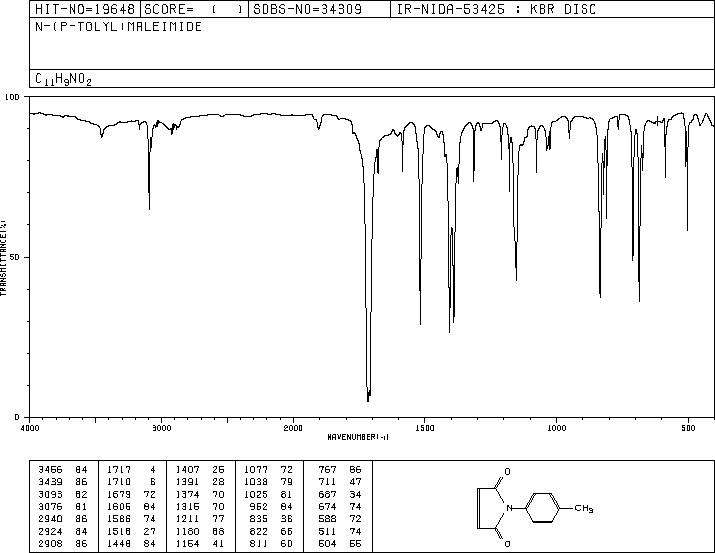The image size is (715, 553).
Task: Select peak table entry 1586
Action: pyautogui.click(x=119, y=519)
